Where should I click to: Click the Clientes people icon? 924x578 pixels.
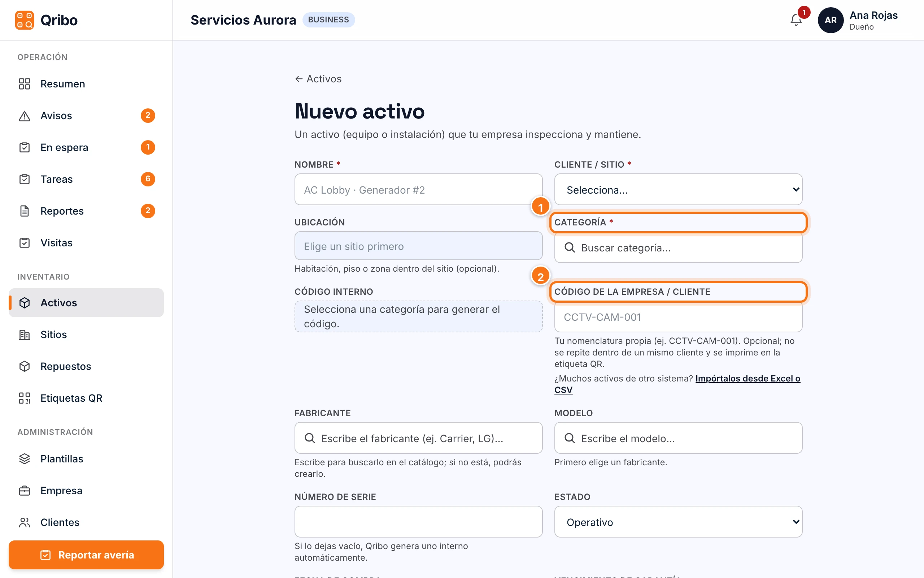[x=25, y=522]
